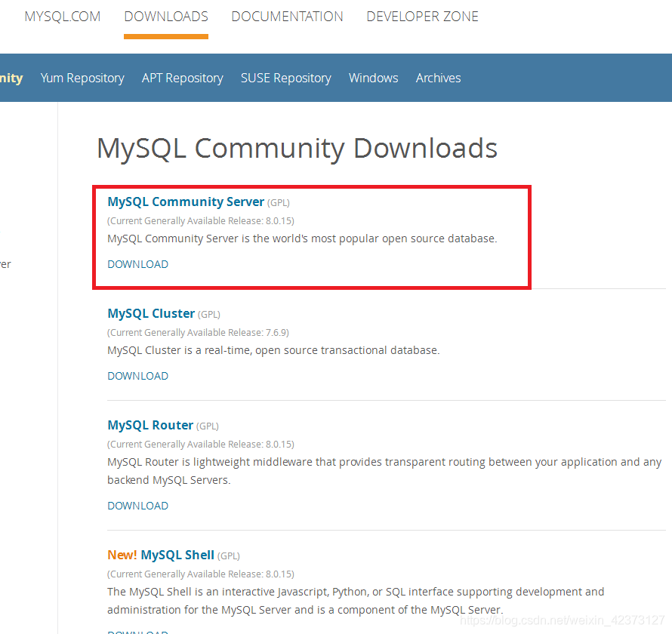This screenshot has height=634, width=672.
Task: Click the 'world's most popular open source database' description
Action: click(302, 239)
